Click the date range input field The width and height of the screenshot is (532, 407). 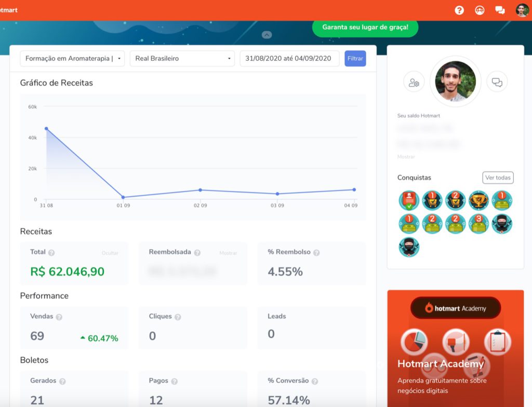tap(289, 59)
